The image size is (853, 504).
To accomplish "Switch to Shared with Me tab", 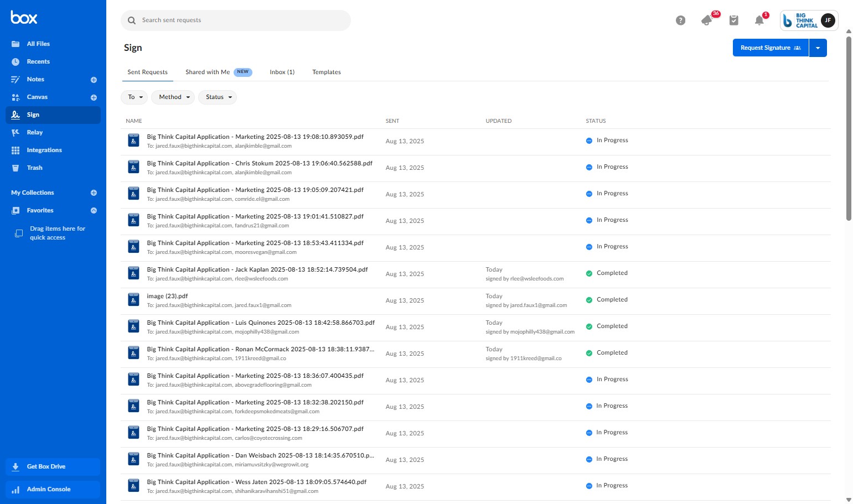I will (219, 72).
